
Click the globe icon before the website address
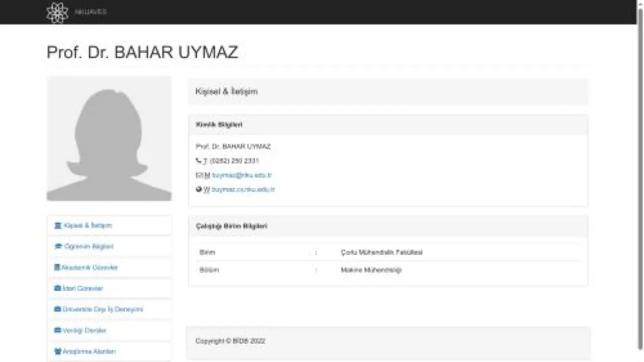click(199, 190)
